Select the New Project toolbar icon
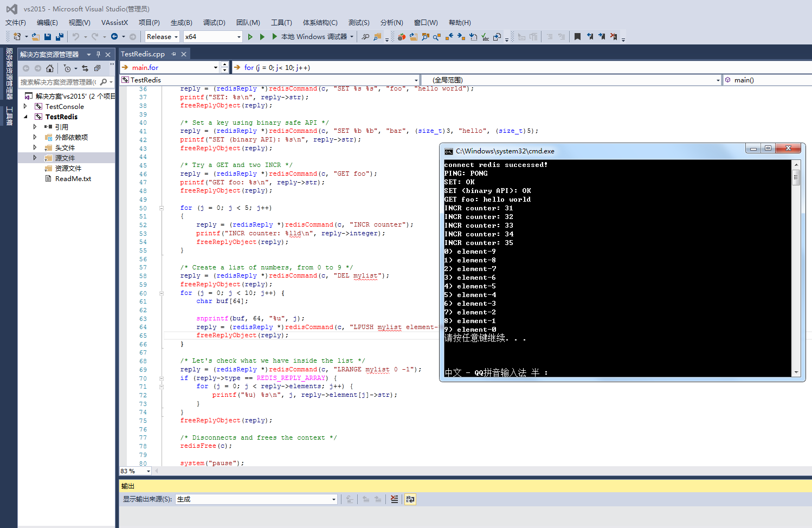The height and width of the screenshot is (528, 812). coord(16,36)
